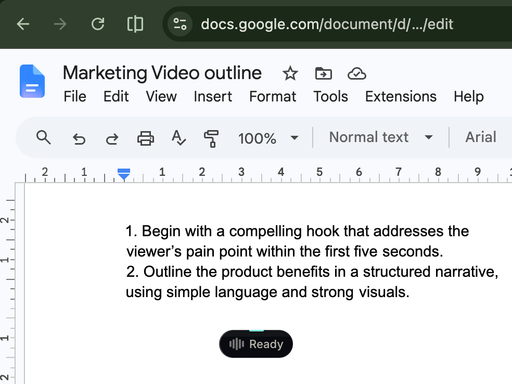The image size is (512, 384).
Task: Open the Edit menu
Action: [x=116, y=97]
